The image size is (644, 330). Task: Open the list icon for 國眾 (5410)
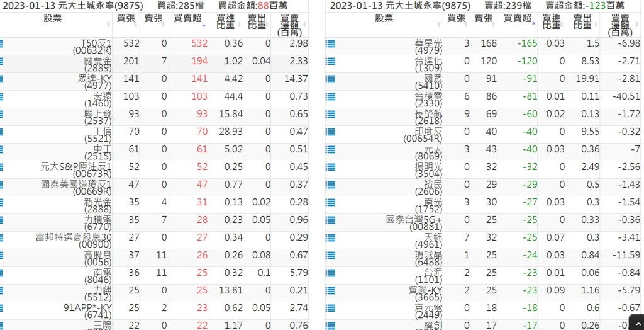click(330, 79)
